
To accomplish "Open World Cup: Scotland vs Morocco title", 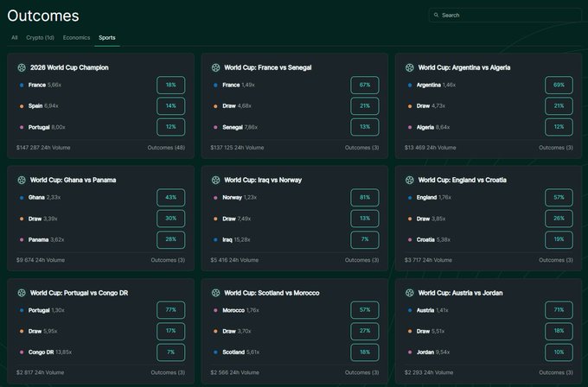I will click(272, 293).
